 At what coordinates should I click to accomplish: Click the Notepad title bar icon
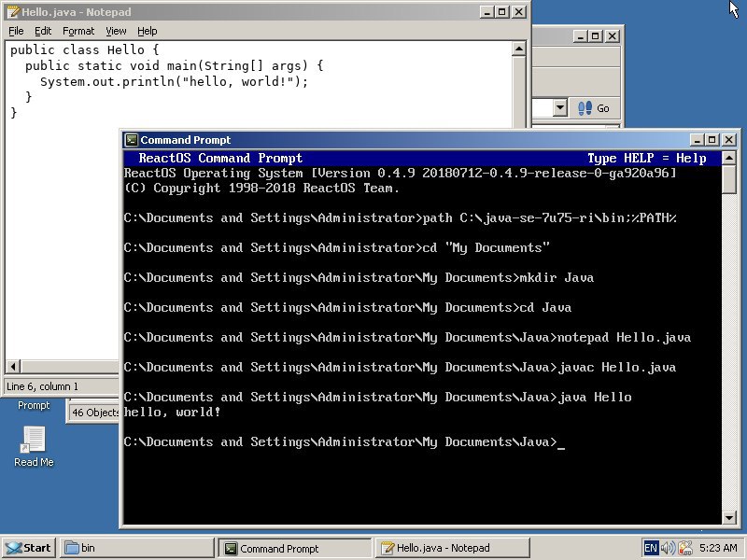[13, 12]
